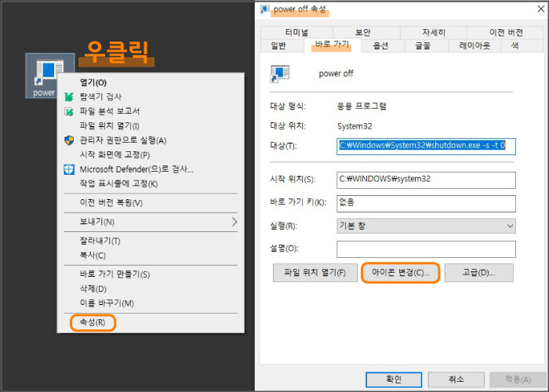Screen dimensions: 549x392
Task: Confirm with the 확인 button
Action: [x=394, y=379]
